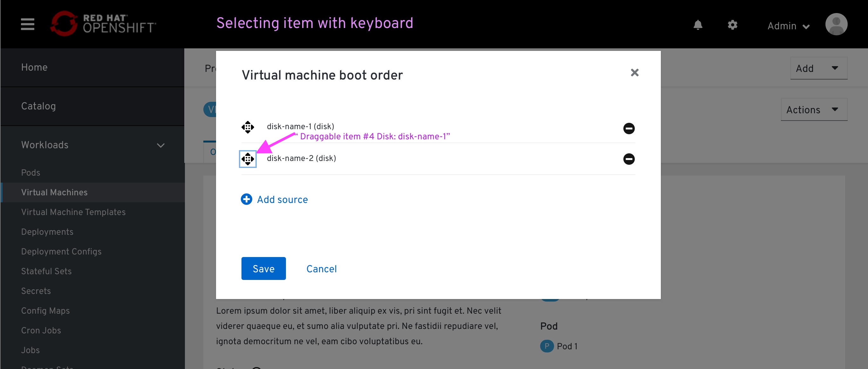Image resolution: width=868 pixels, height=369 pixels.
Task: Click the drag handle icon for disk-name-2
Action: 248,158
